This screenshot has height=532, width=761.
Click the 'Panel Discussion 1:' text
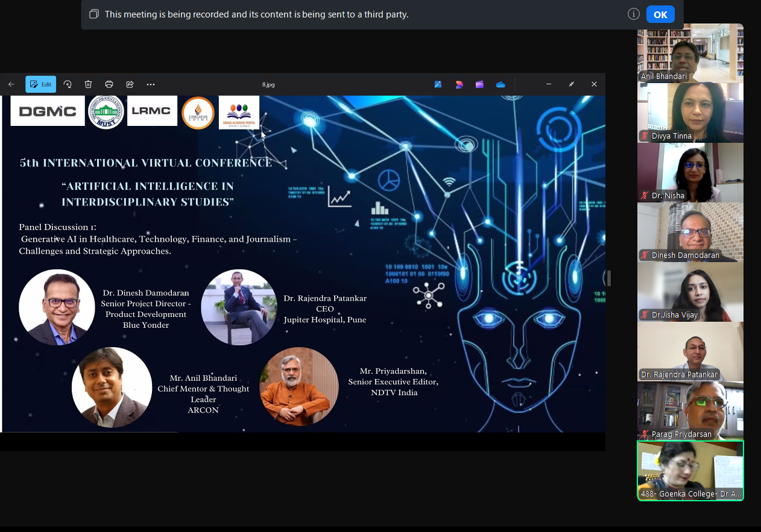[x=57, y=227]
